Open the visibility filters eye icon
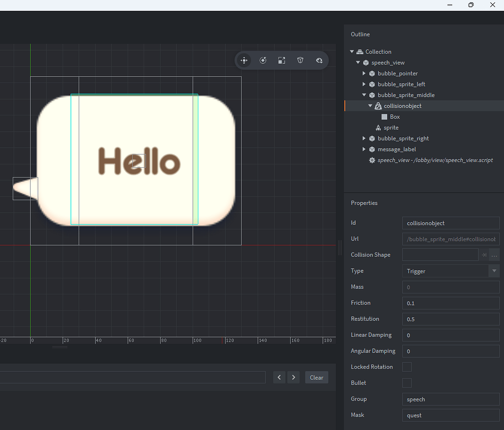This screenshot has width=504, height=430. click(x=319, y=61)
